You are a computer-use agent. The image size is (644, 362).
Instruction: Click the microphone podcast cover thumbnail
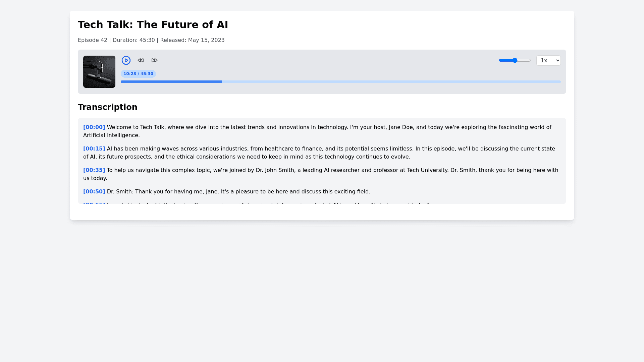tap(99, 72)
